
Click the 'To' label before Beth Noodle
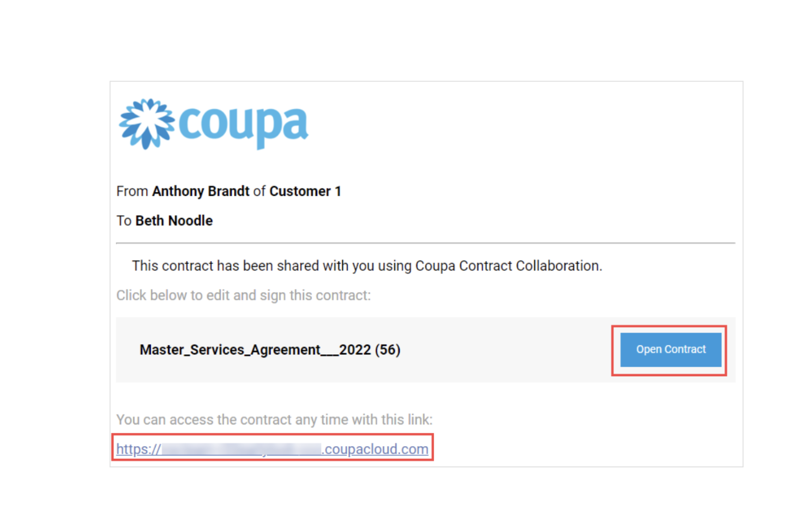[x=123, y=220]
